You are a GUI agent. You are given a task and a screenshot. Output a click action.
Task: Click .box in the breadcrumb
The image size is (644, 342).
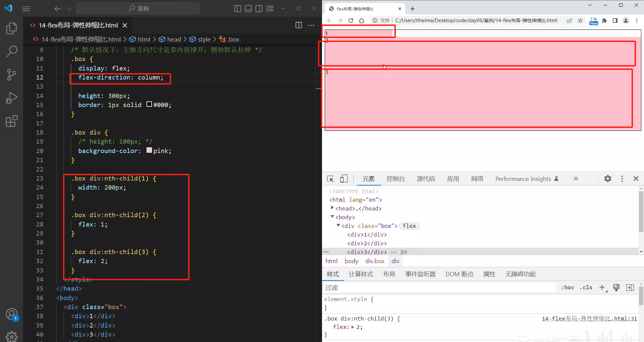click(x=233, y=39)
